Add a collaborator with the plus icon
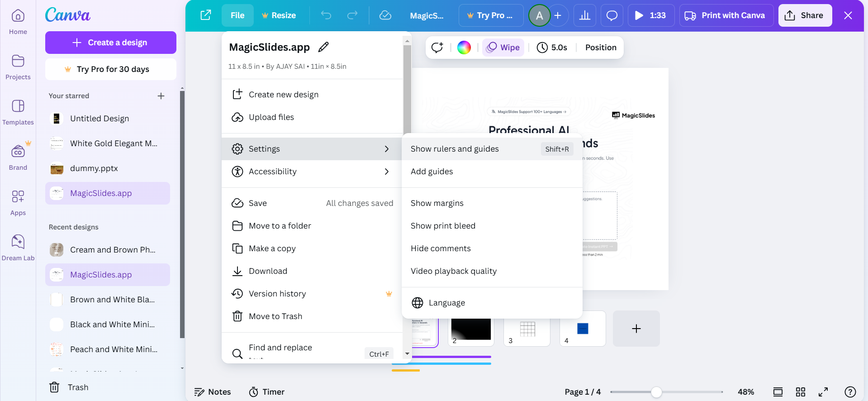The height and width of the screenshot is (401, 868). 558,15
